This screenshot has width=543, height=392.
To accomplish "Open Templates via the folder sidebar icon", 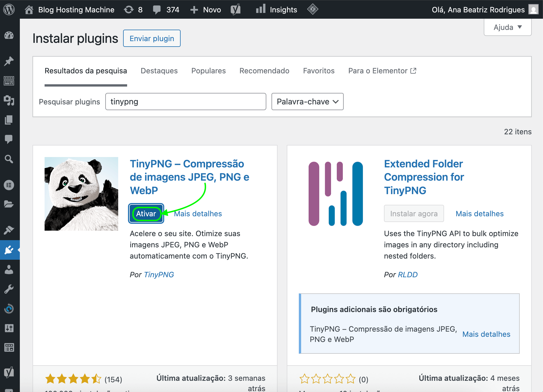I will click(9, 204).
